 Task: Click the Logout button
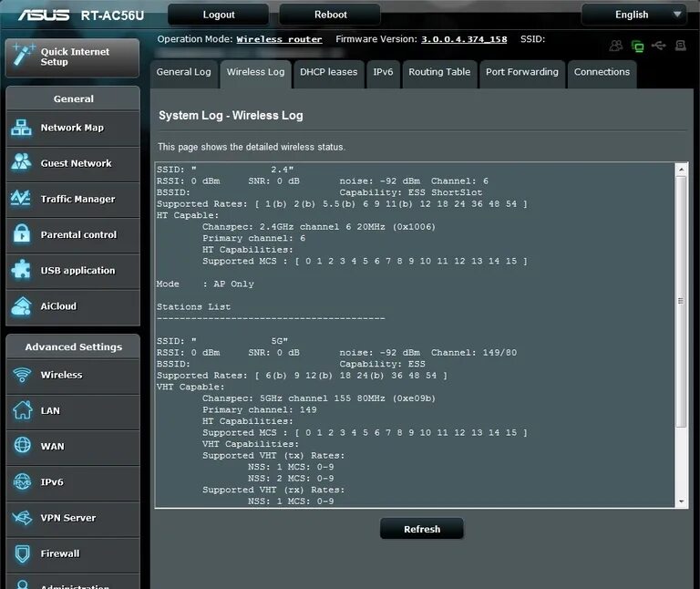pos(219,15)
